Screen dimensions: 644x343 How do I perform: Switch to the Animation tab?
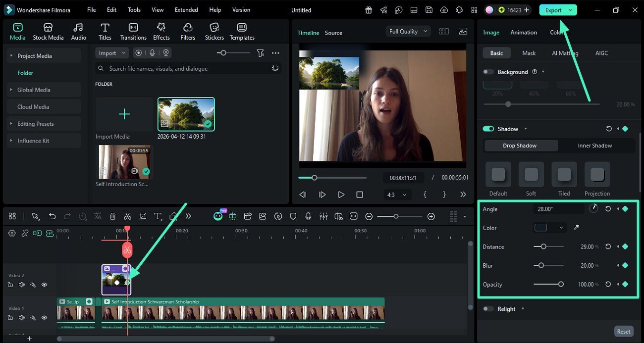tap(524, 32)
